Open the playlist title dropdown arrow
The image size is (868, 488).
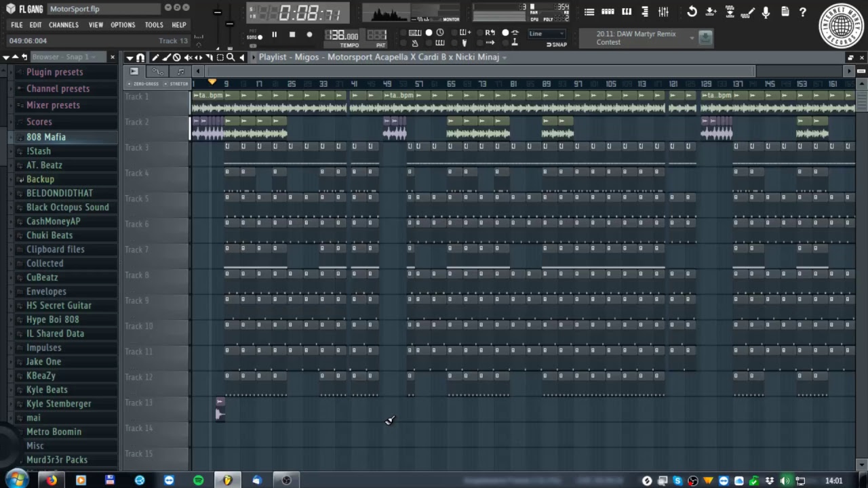coord(505,58)
